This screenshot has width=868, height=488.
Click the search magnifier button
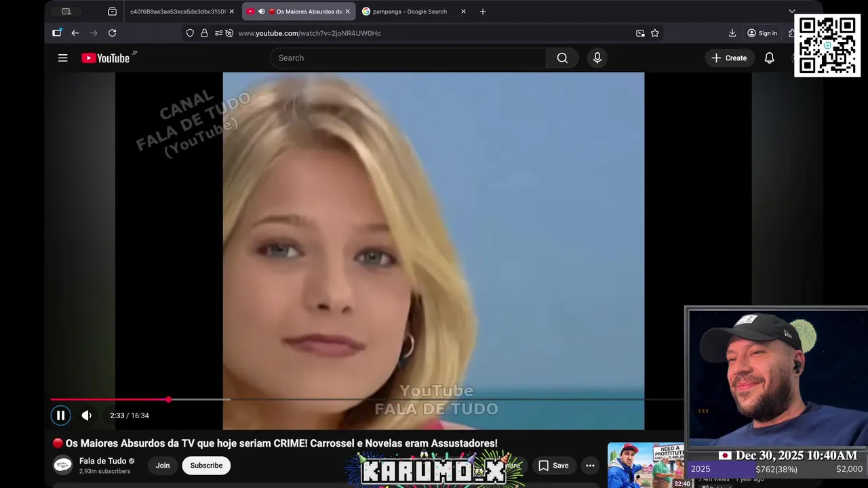562,58
